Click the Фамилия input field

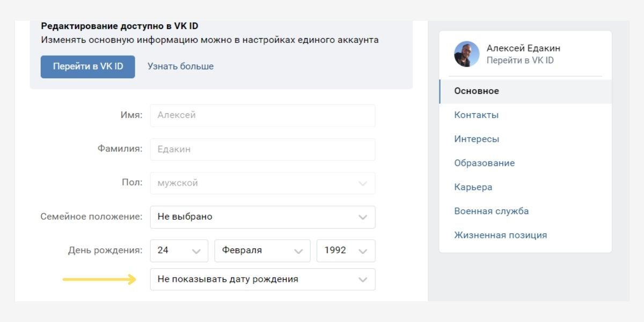262,149
